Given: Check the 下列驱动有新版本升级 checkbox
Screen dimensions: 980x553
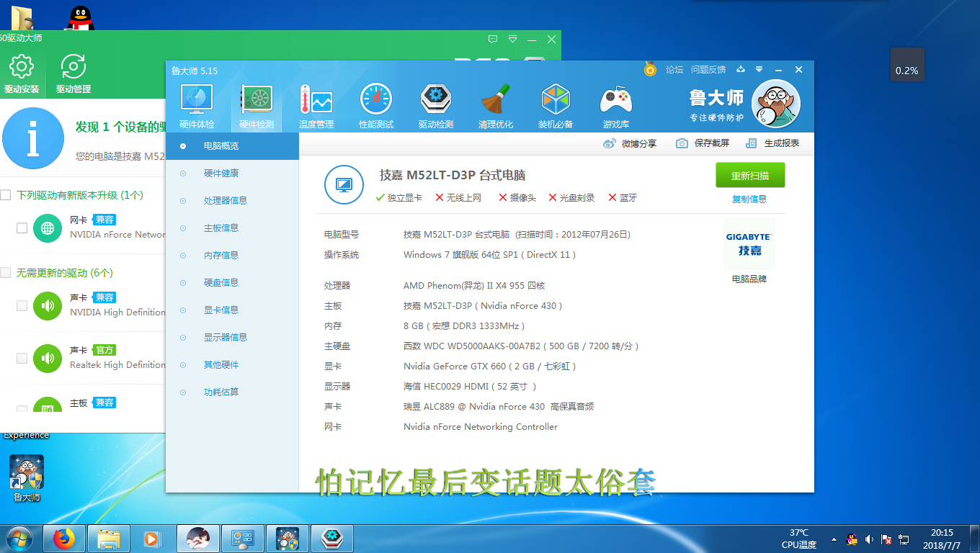Looking at the screenshot, I should click(x=6, y=195).
